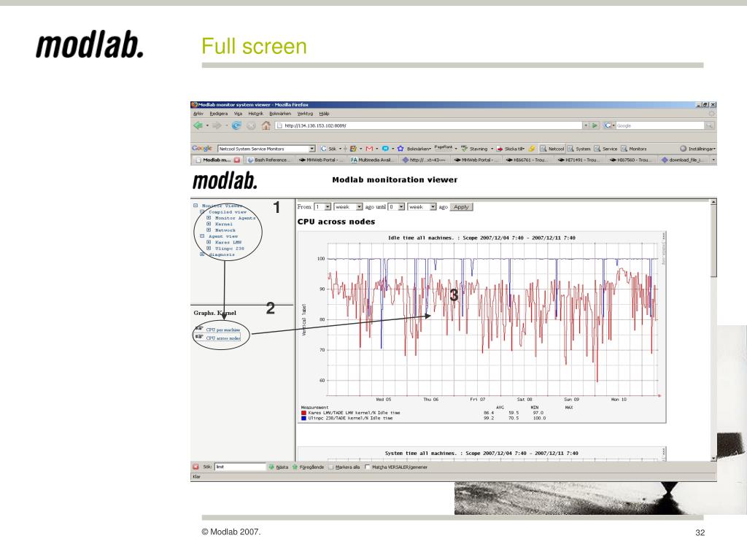Click the Netcool highlight search button
Image resolution: width=747 pixels, height=560 pixels.
click(x=551, y=149)
